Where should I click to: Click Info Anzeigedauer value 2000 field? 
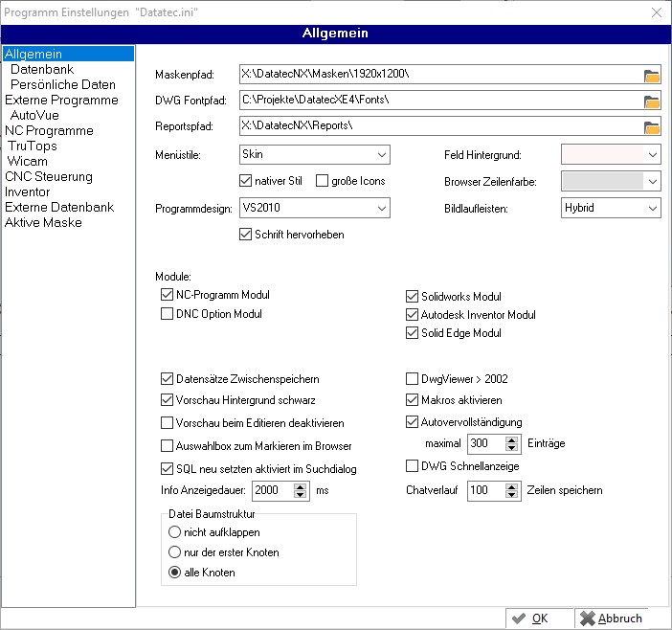(x=273, y=491)
